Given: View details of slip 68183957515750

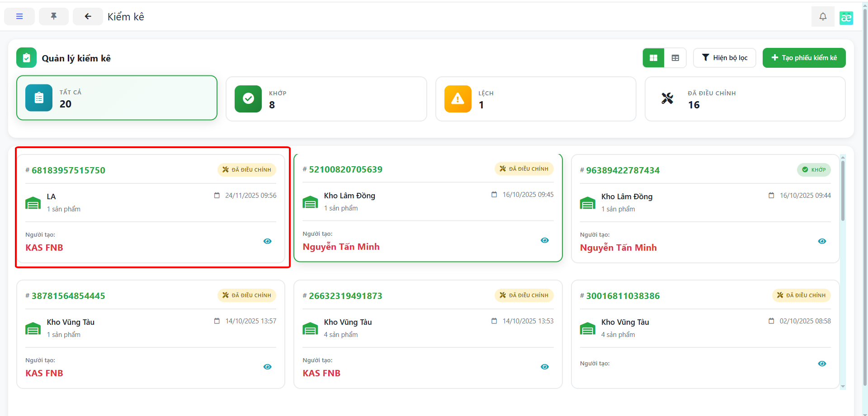Looking at the screenshot, I should 268,241.
